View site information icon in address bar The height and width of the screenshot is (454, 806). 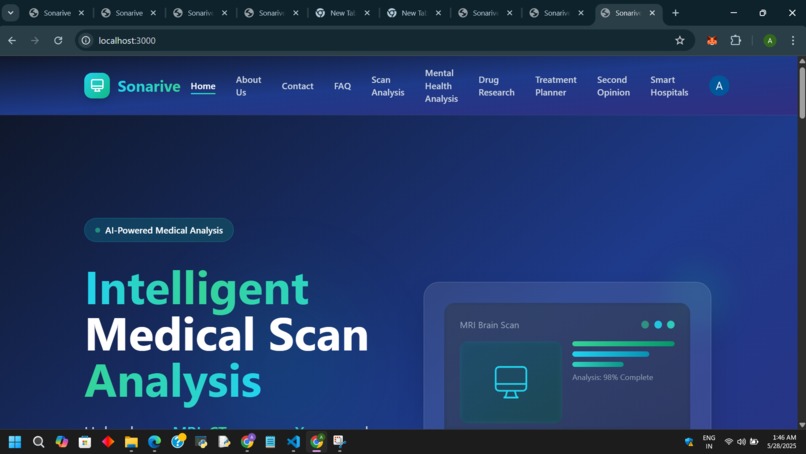click(86, 40)
